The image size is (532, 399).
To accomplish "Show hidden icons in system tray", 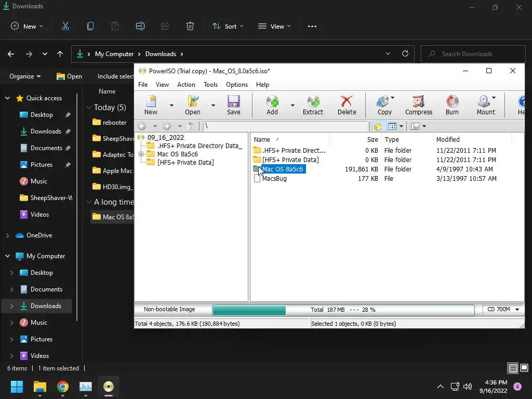I will [441, 387].
